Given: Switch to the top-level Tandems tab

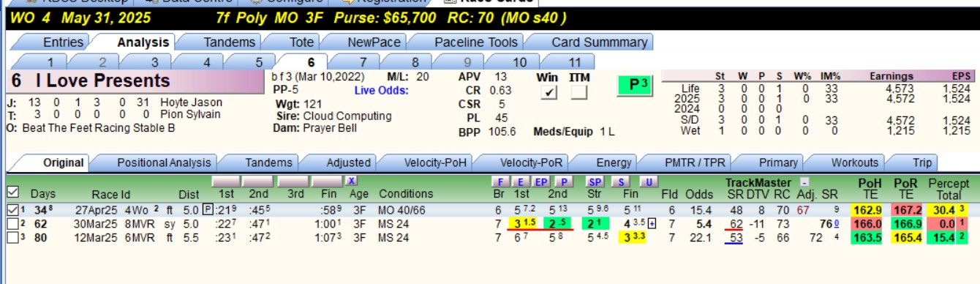Looking at the screenshot, I should (229, 42).
